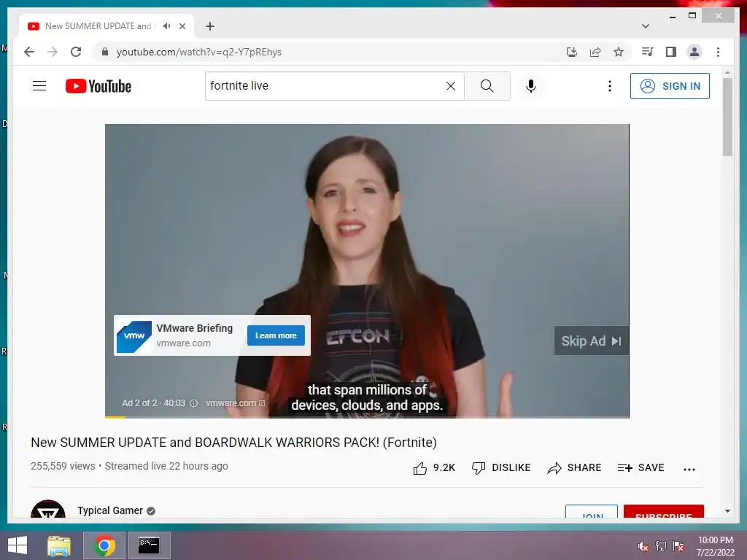Open a new browser tab
The width and height of the screenshot is (747, 560).
coord(210,26)
